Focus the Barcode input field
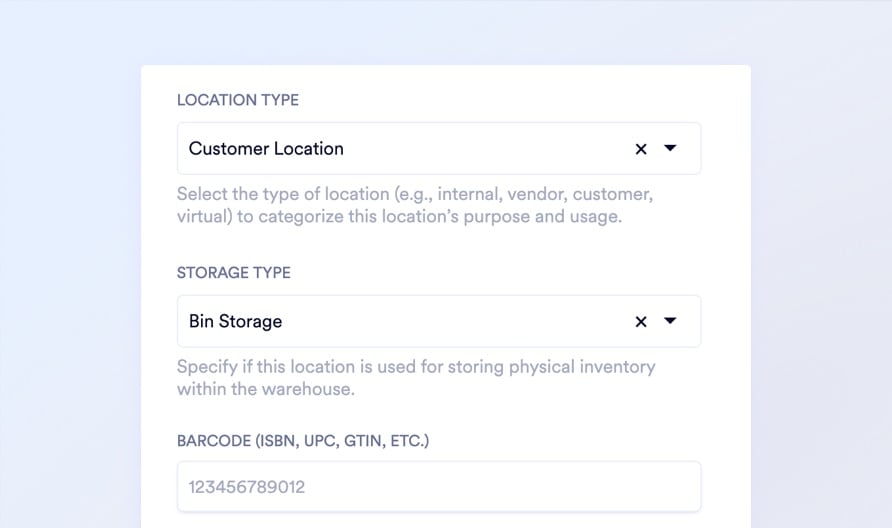Screen dimensions: 892x528 (439, 486)
